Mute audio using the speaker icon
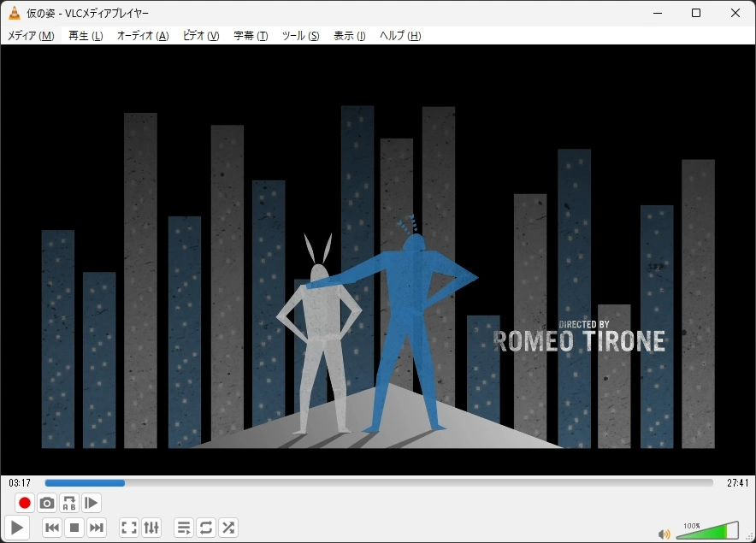Screen dimensions: 756x543 (664, 534)
